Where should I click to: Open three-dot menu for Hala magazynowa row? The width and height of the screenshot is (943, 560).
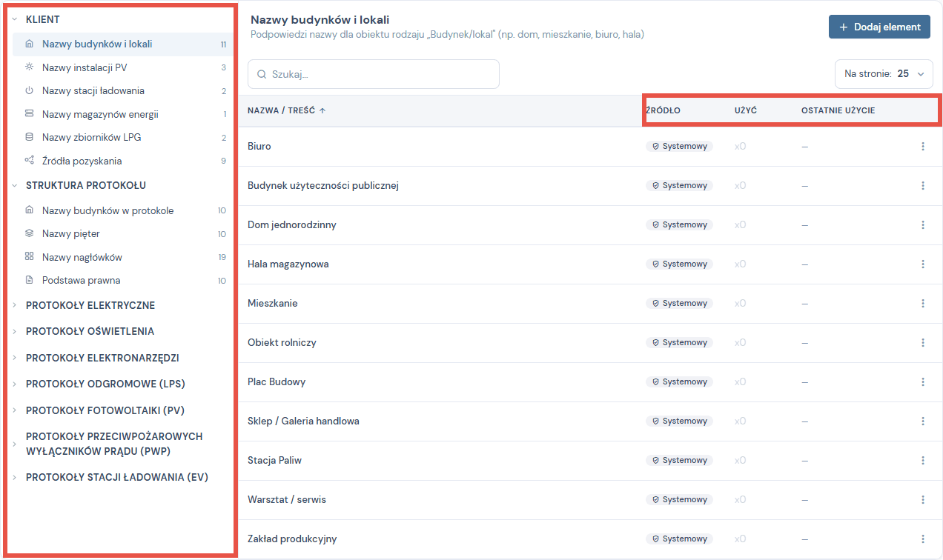(923, 264)
